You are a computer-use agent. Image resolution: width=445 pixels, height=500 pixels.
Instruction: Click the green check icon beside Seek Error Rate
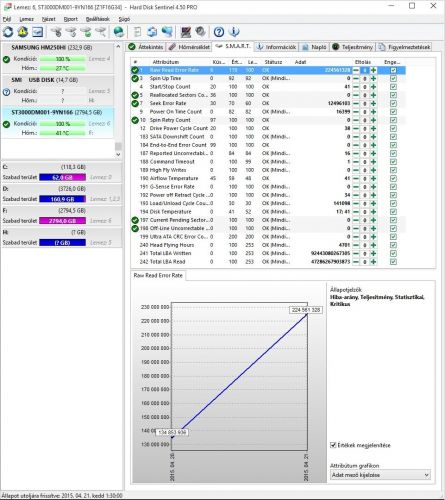click(x=135, y=103)
